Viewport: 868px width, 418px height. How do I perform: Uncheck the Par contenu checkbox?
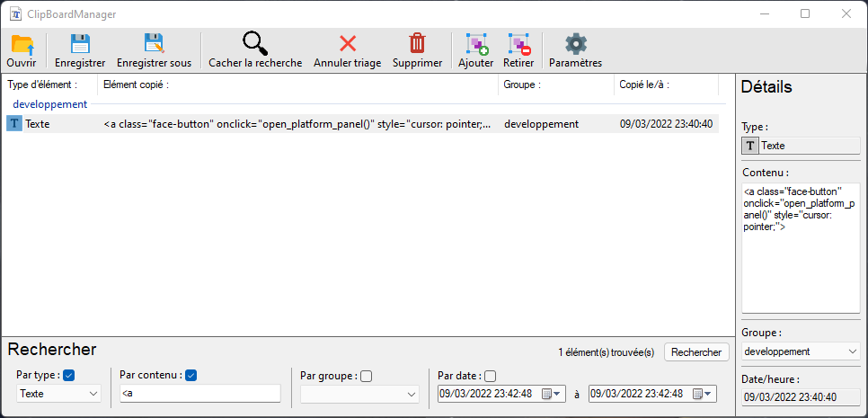[190, 375]
